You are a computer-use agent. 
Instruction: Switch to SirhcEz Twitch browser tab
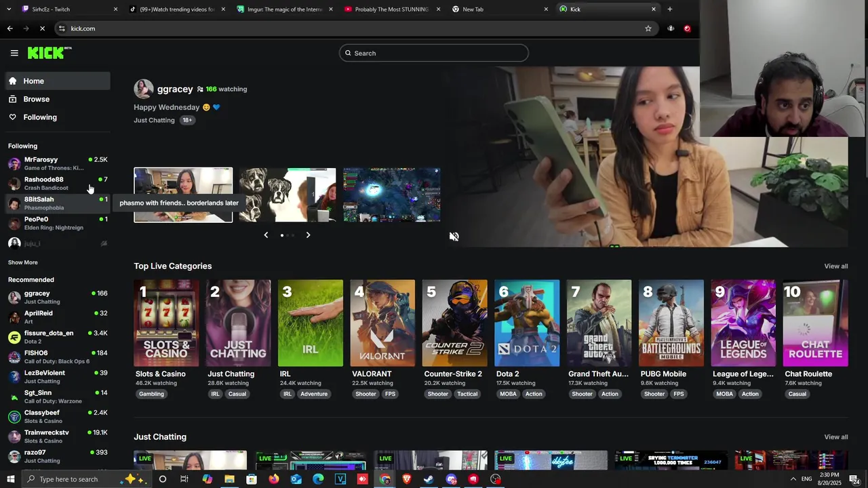[68, 9]
